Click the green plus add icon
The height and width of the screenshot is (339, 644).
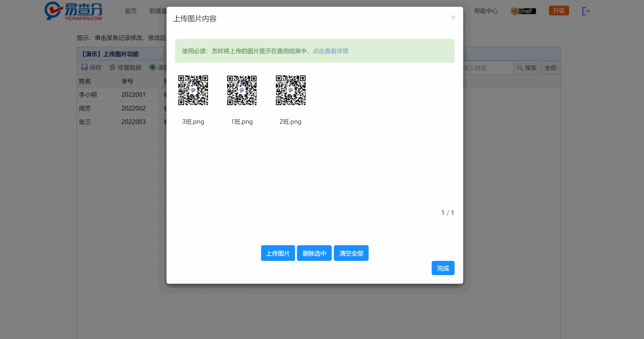pos(153,67)
